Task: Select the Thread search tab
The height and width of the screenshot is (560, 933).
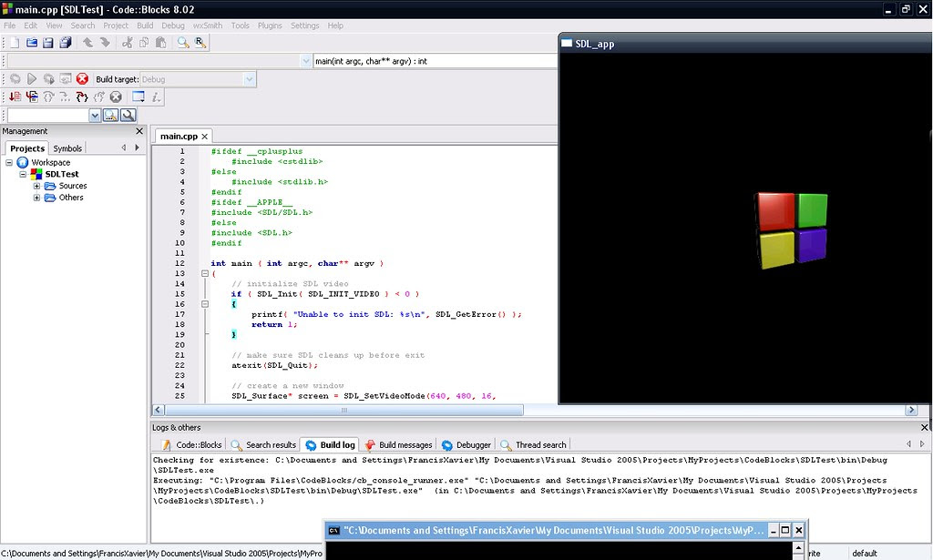Action: coord(534,444)
